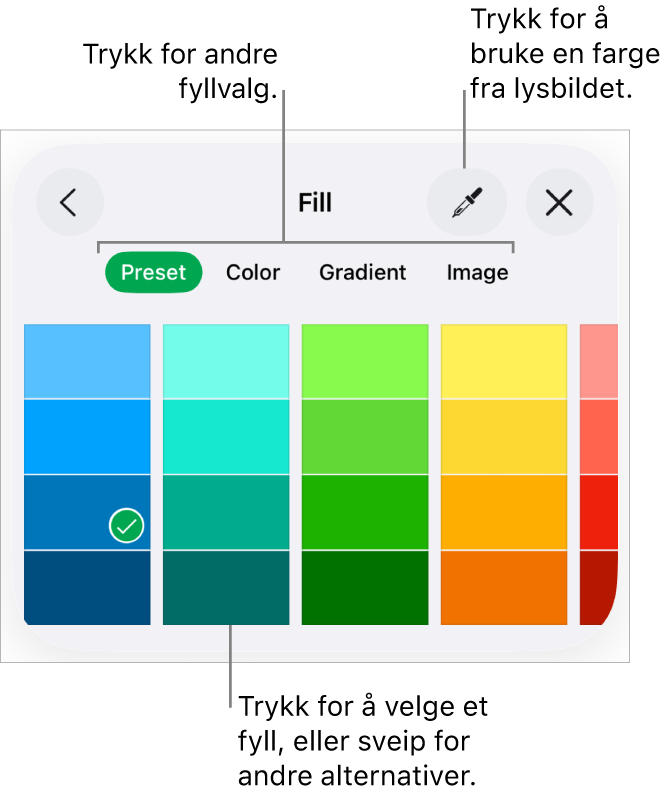Image resolution: width=665 pixels, height=796 pixels.
Task: Switch to the Image fill tab
Action: 477,272
